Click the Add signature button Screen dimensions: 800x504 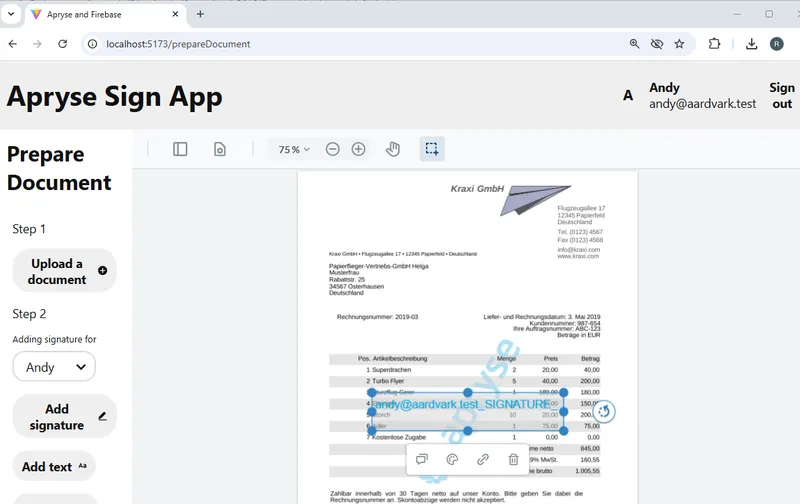[64, 416]
